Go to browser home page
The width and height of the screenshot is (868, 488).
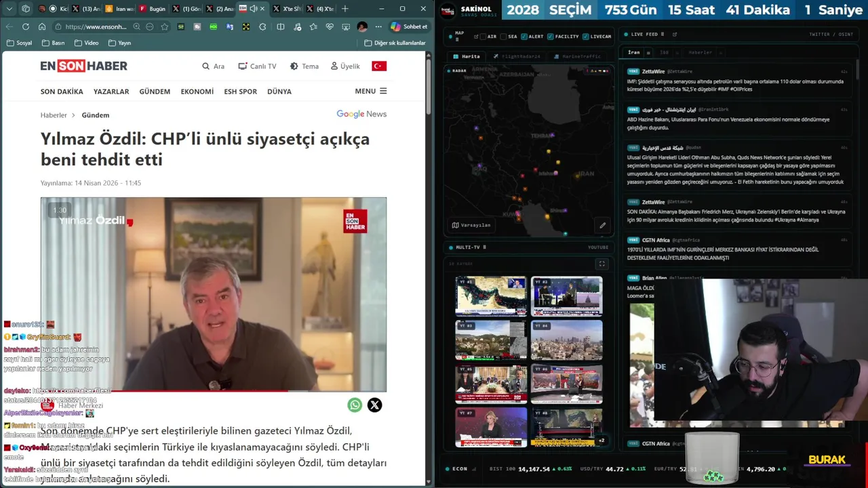(42, 26)
